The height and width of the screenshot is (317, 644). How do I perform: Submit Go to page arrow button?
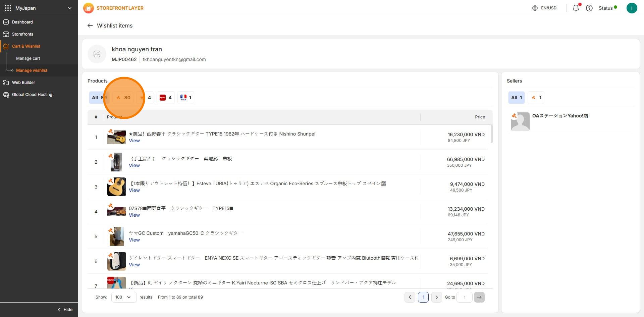pos(479,297)
